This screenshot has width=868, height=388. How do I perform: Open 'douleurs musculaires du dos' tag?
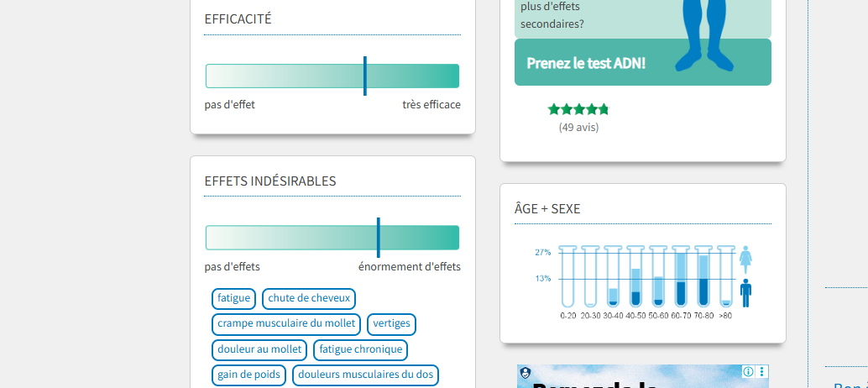click(x=365, y=375)
